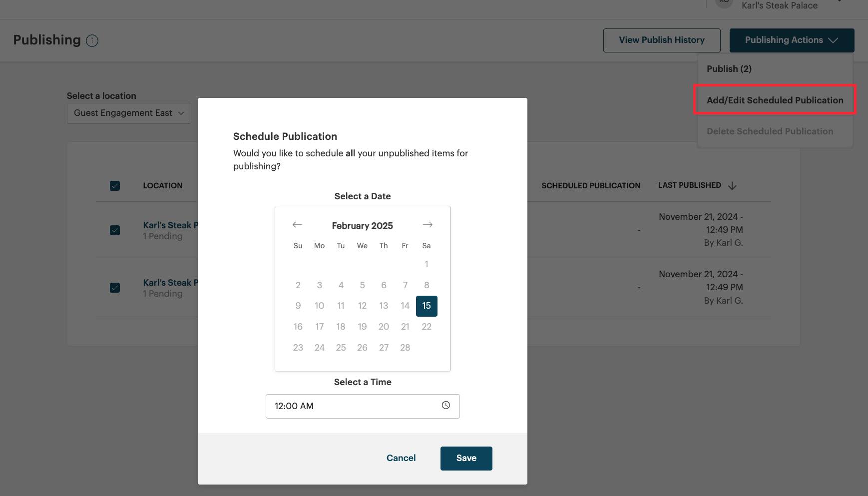Click the location selector chevron
The image size is (868, 496).
[x=181, y=113]
